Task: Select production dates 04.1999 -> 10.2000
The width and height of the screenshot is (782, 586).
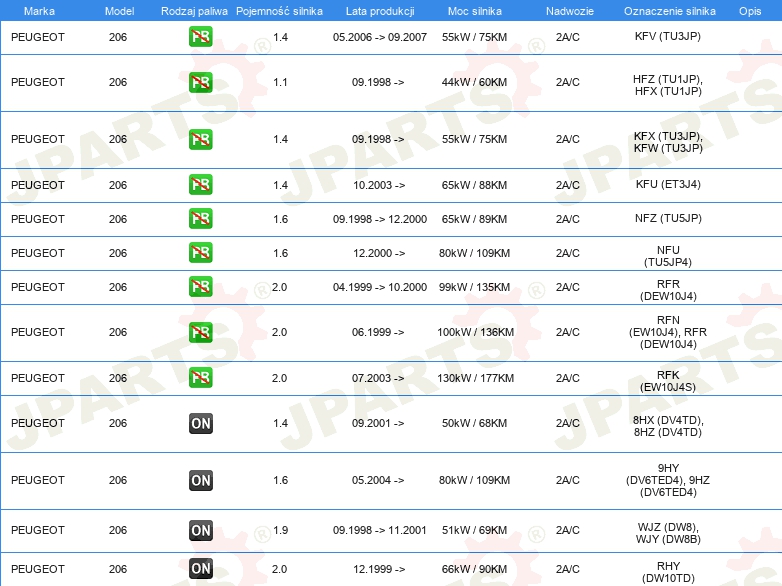Action: coord(380,287)
